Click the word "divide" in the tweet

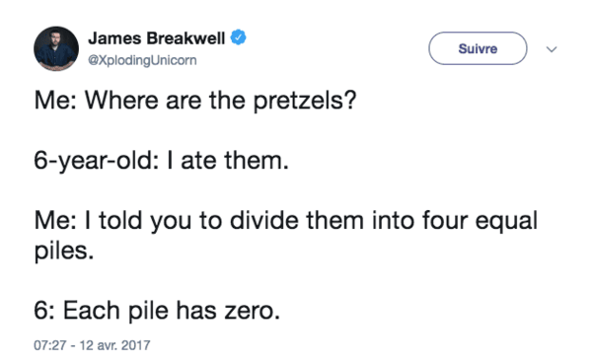[x=264, y=220]
